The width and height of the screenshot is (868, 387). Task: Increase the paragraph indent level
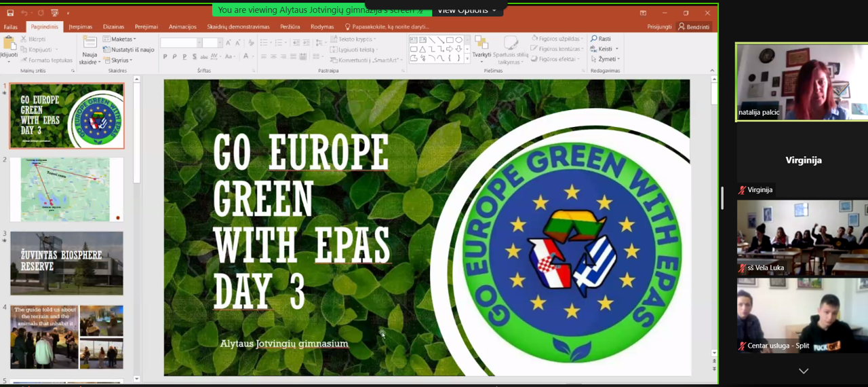(307, 43)
